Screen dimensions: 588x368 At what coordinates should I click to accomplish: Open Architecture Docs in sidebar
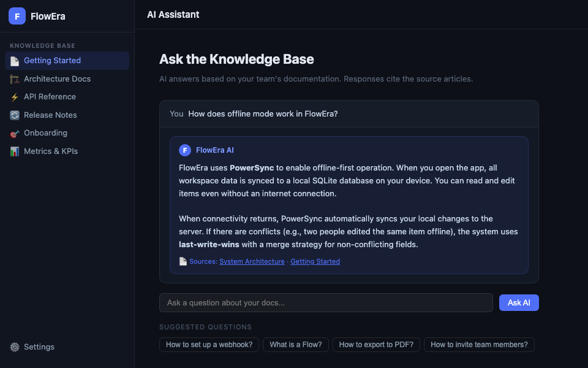click(x=57, y=79)
